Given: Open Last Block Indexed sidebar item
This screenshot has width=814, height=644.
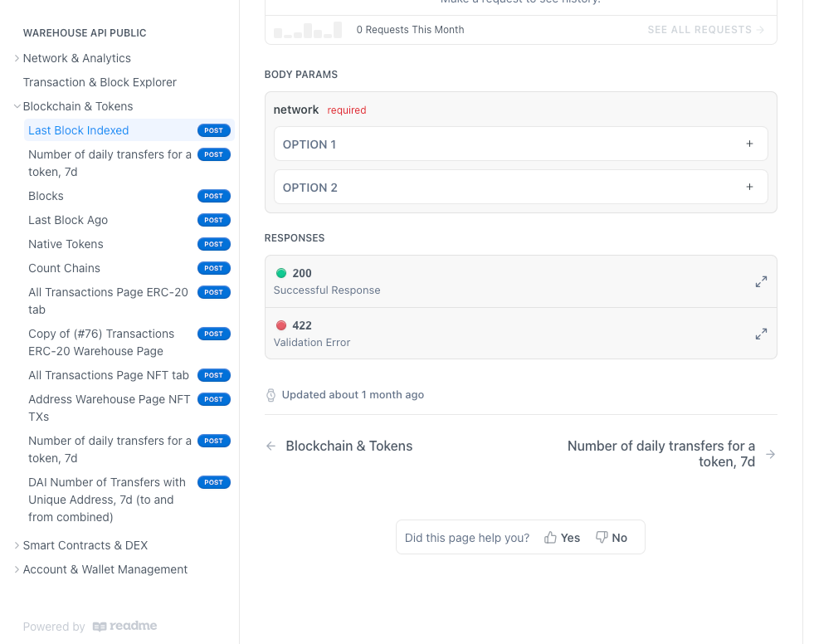Looking at the screenshot, I should click(79, 130).
